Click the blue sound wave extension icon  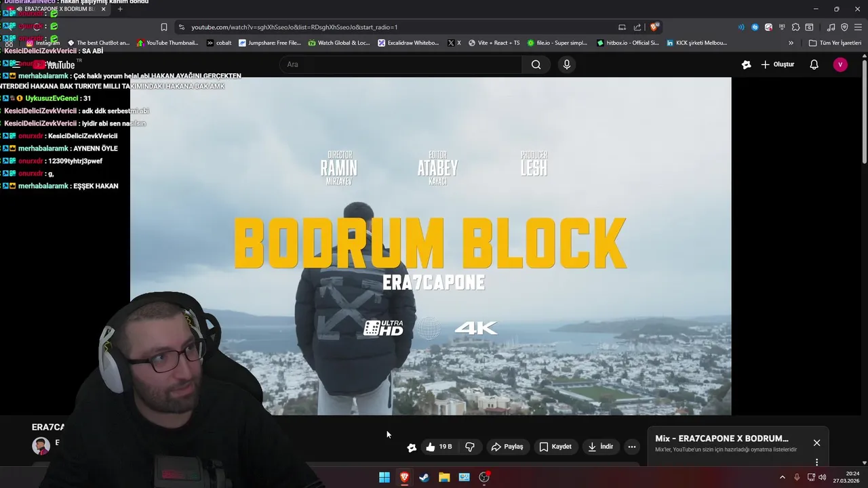pyautogui.click(x=741, y=27)
